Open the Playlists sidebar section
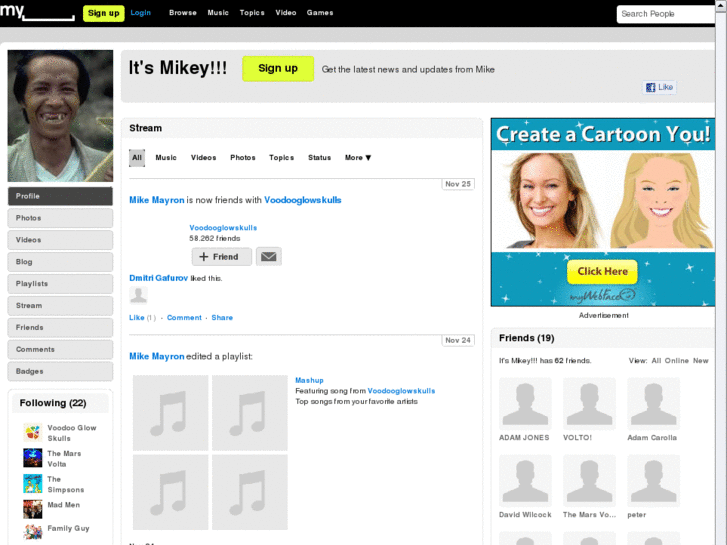727x545 pixels. 60,283
